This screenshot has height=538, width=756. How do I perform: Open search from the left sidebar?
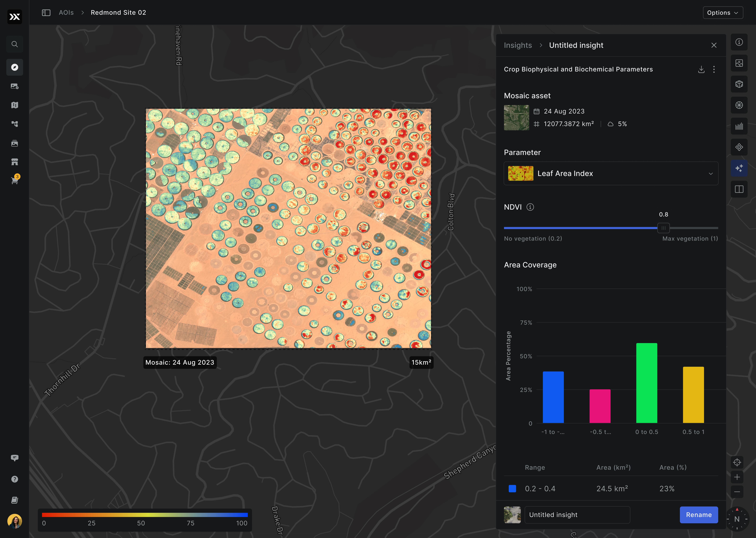tap(15, 44)
